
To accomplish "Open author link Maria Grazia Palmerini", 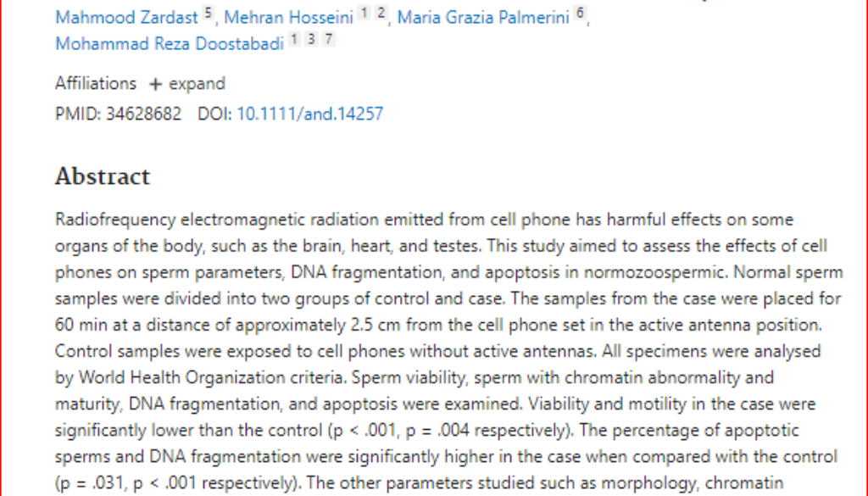I will click(x=483, y=18).
